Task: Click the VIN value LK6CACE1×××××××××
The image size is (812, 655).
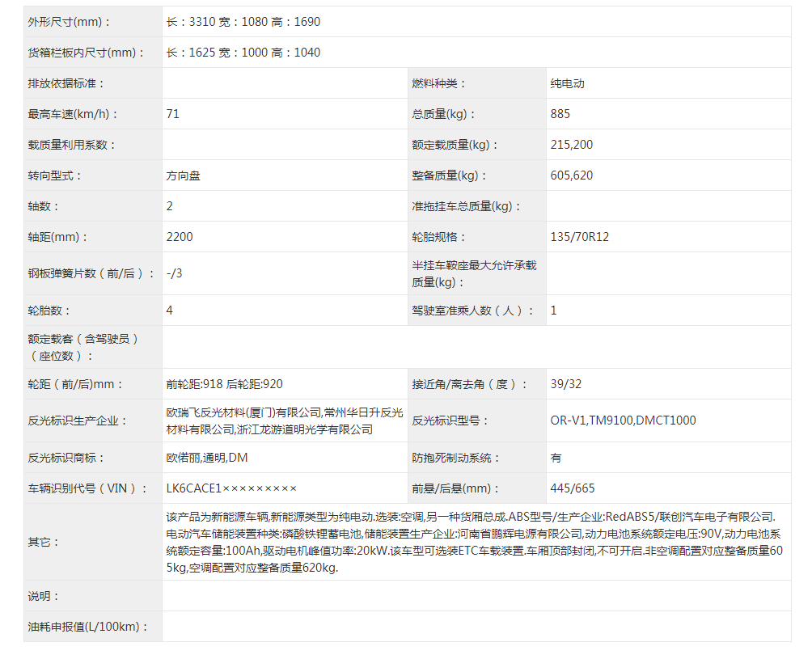Action: [x=231, y=488]
